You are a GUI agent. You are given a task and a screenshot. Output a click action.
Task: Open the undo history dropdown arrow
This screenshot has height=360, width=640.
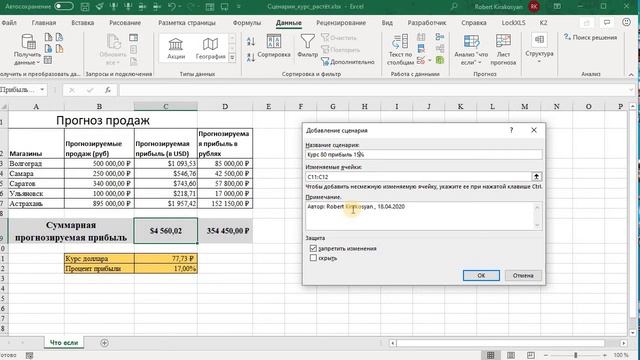click(x=180, y=7)
